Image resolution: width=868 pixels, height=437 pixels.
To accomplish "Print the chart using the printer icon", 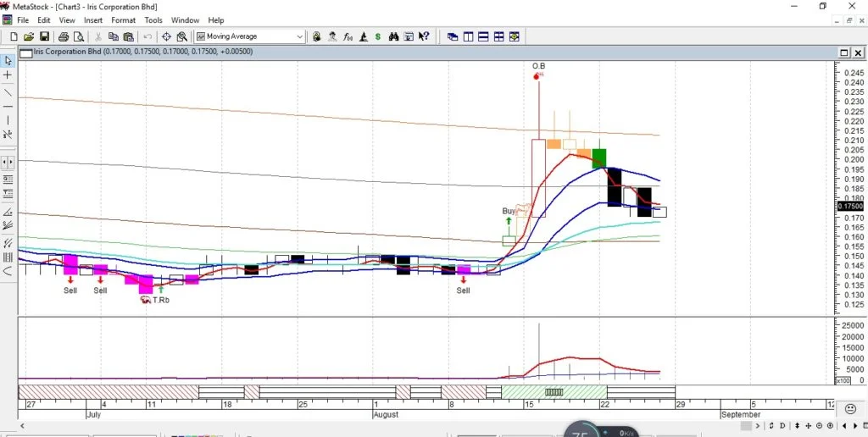I will click(64, 36).
